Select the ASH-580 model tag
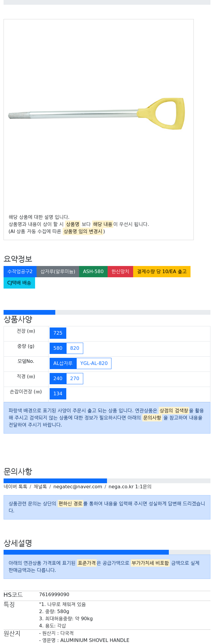Viewport: 214px width, 644px height. tap(93, 272)
